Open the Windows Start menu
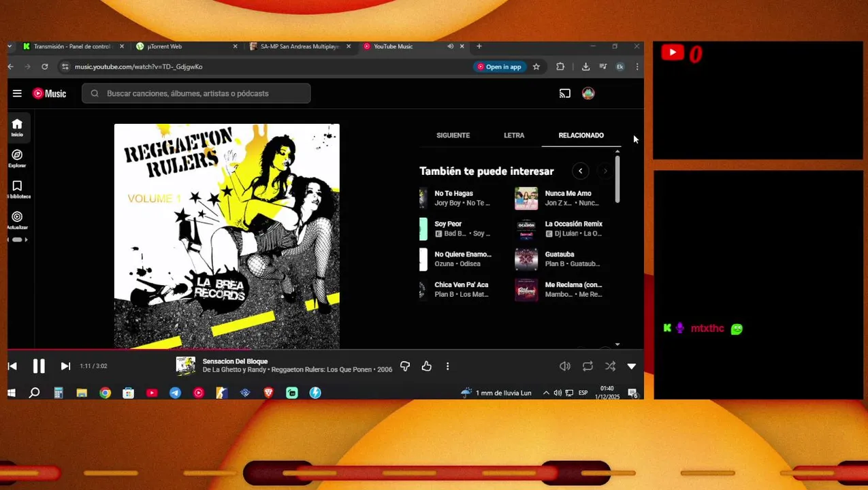 [x=12, y=393]
